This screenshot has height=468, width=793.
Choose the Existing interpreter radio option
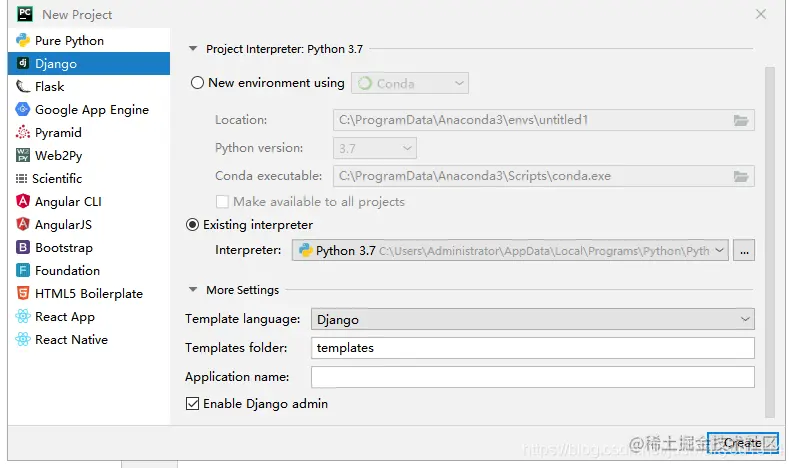193,225
